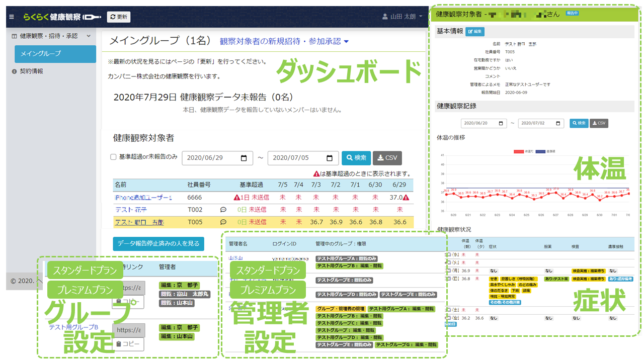
Task: Download CSV in the 健康観察記録 section
Action: (599, 123)
